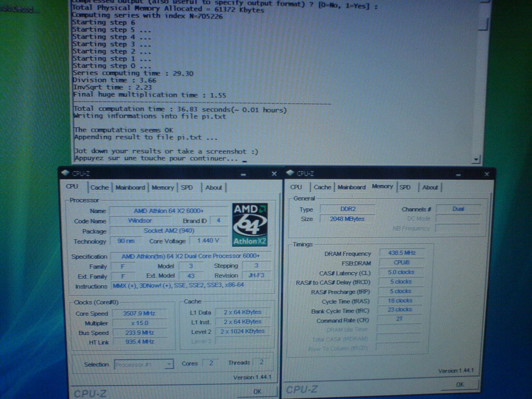This screenshot has width=532, height=399.
Task: Click the Threads count value
Action: (261, 362)
